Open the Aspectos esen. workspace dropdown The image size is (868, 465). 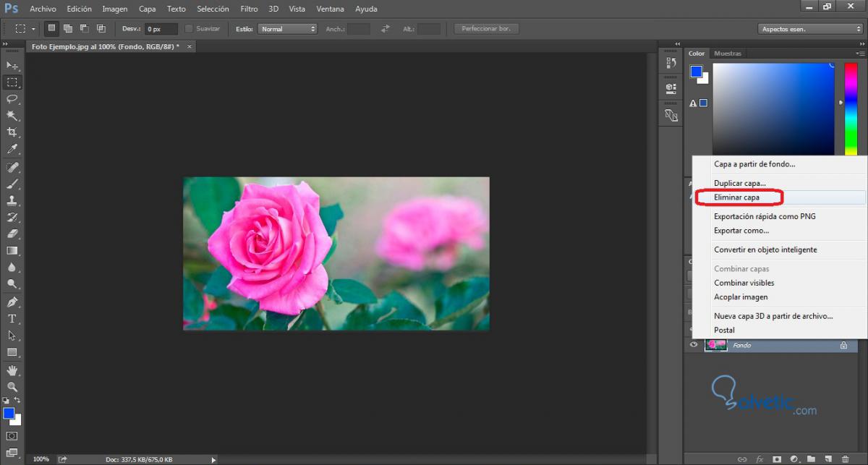pos(809,29)
